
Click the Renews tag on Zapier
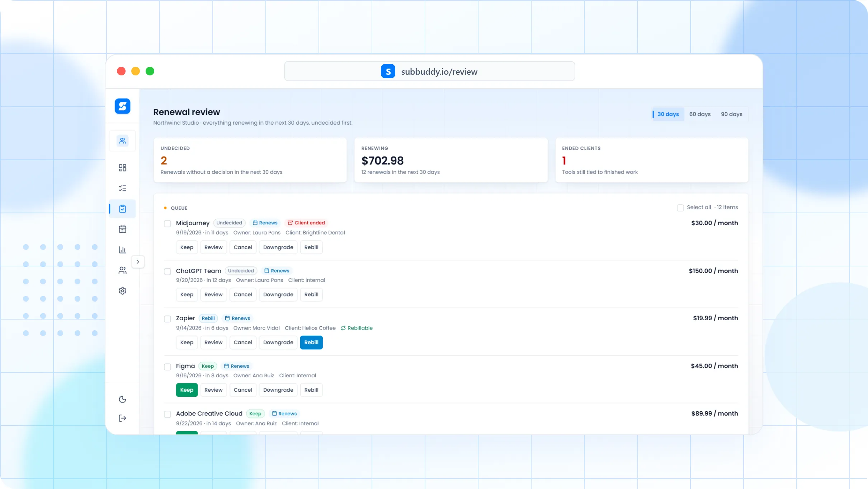(x=237, y=318)
